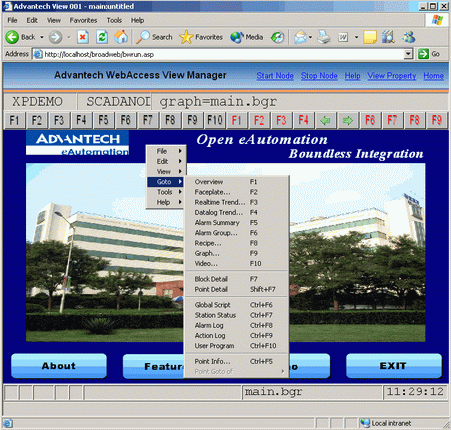Click the Stop Node link

[319, 76]
